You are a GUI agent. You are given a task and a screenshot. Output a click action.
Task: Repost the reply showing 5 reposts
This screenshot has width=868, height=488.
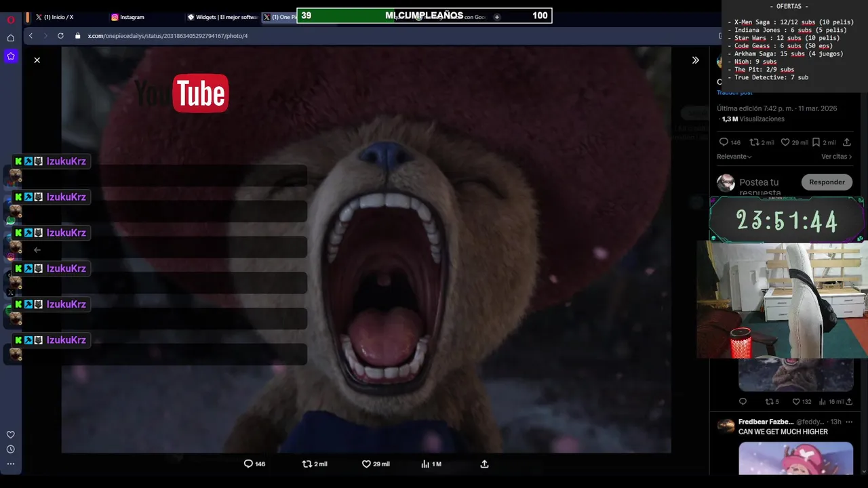coord(769,402)
